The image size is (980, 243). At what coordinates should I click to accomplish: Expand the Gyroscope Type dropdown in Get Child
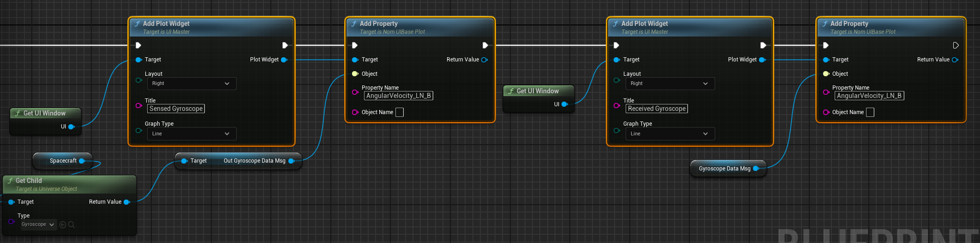[38, 225]
